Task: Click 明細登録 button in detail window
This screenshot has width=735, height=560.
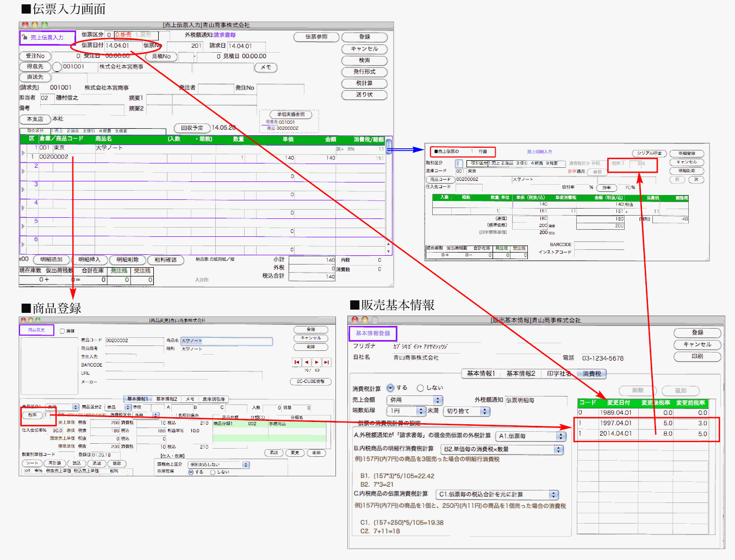Action: click(x=687, y=154)
